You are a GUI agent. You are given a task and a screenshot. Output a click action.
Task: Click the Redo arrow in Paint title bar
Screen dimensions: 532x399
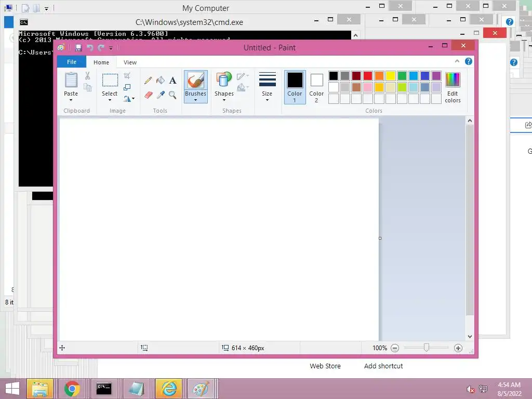coord(101,48)
